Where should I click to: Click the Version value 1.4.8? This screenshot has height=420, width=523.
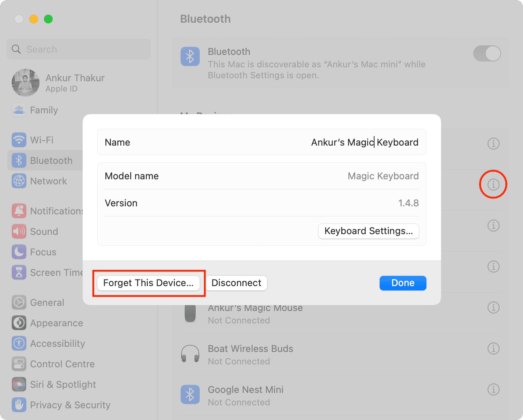tap(409, 203)
